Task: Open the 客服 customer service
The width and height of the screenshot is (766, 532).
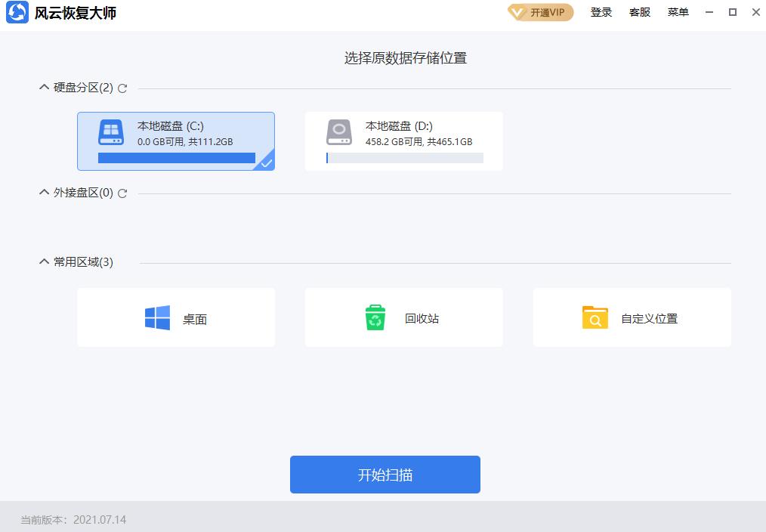Action: pos(639,12)
